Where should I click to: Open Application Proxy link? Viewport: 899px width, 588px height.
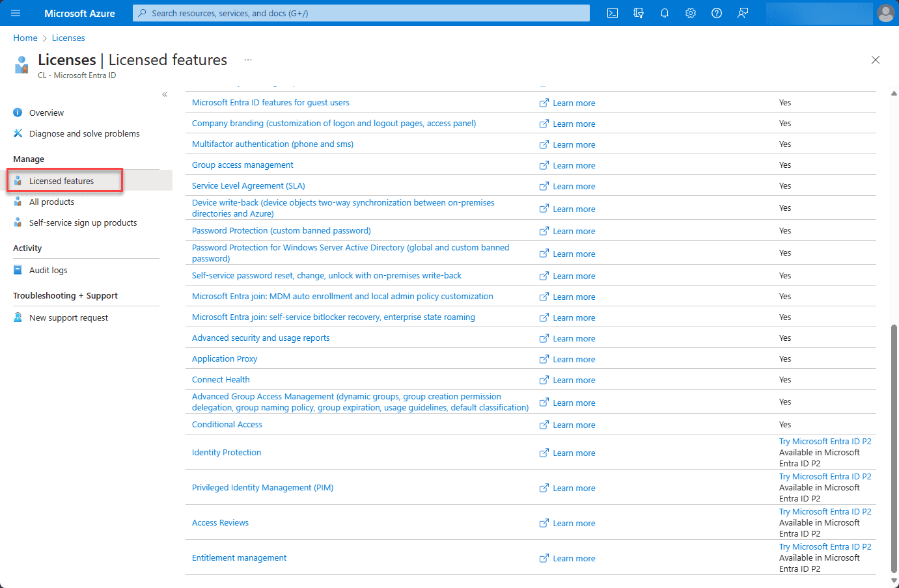[225, 358]
